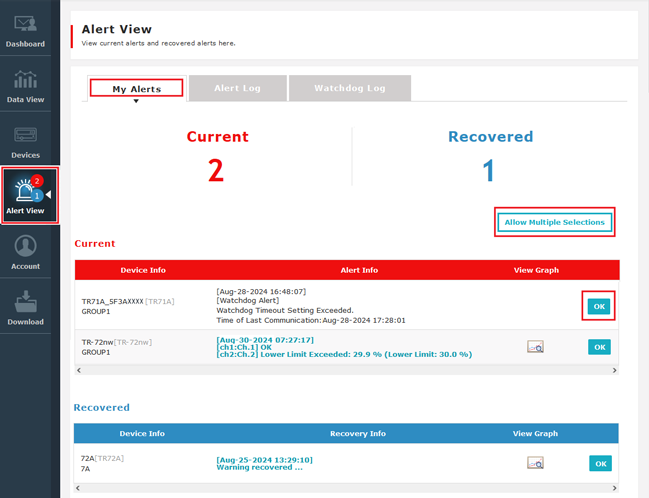The width and height of the screenshot is (649, 498).
Task: View graph icon for TR-72nw alert
Action: click(x=535, y=347)
